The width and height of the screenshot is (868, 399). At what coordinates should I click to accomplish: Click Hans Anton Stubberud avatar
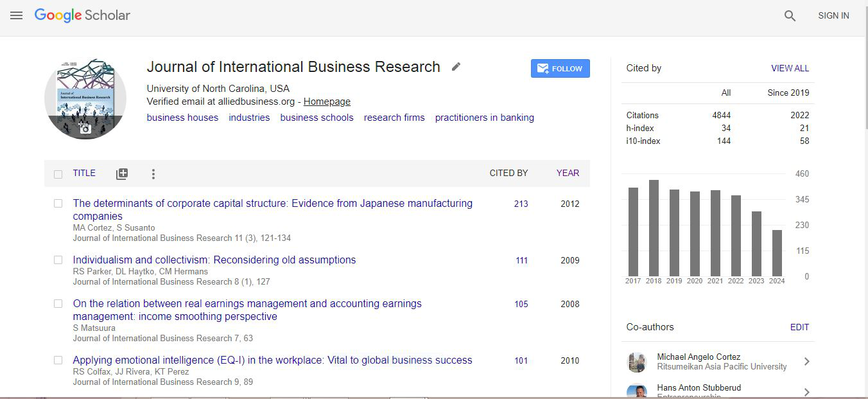(637, 391)
